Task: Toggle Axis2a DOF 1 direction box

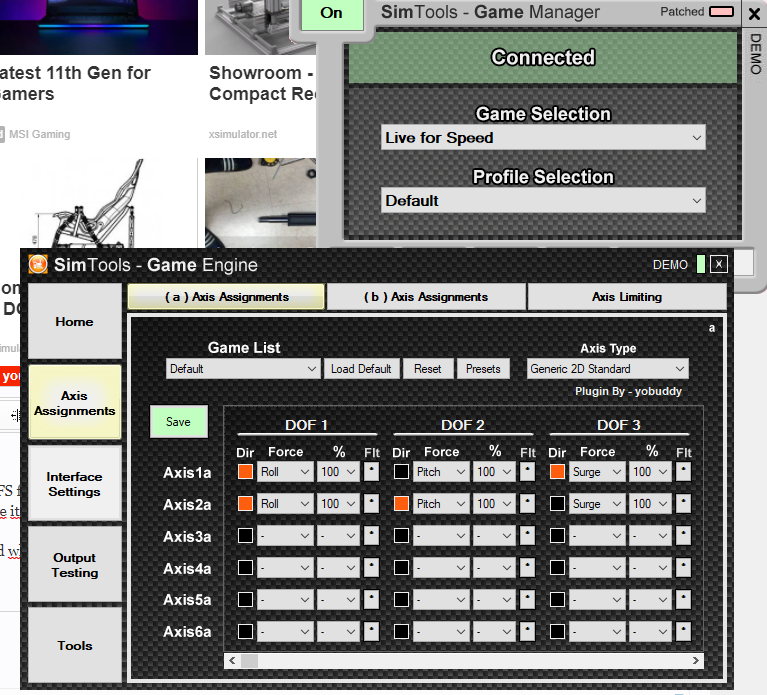Action: 245,503
